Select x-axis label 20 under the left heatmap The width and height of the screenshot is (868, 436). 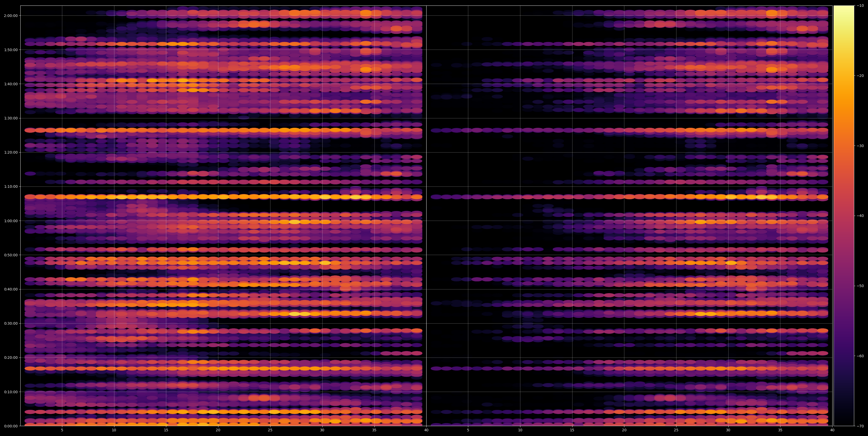tap(218, 430)
